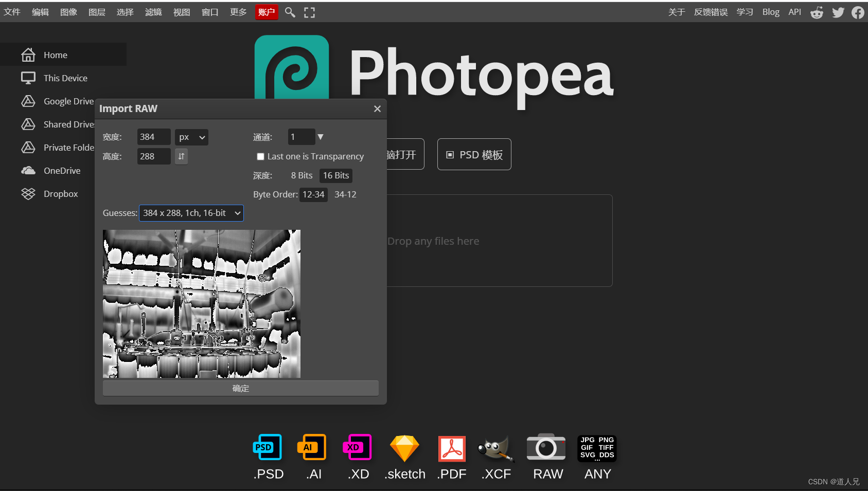Choose 12-34 byte order
Screen dimensions: 868x491
click(x=313, y=194)
